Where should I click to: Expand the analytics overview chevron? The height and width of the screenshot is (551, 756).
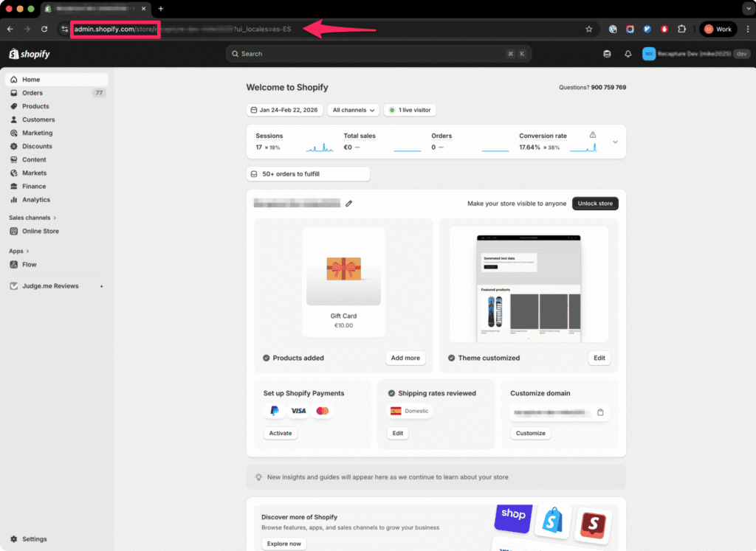click(x=615, y=141)
